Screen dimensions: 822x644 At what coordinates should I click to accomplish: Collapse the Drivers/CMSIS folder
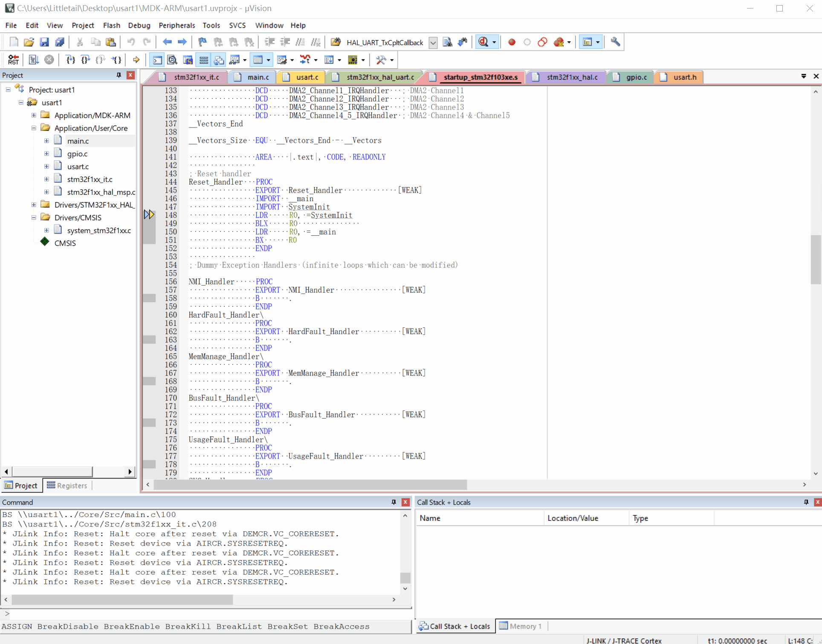[x=34, y=217]
